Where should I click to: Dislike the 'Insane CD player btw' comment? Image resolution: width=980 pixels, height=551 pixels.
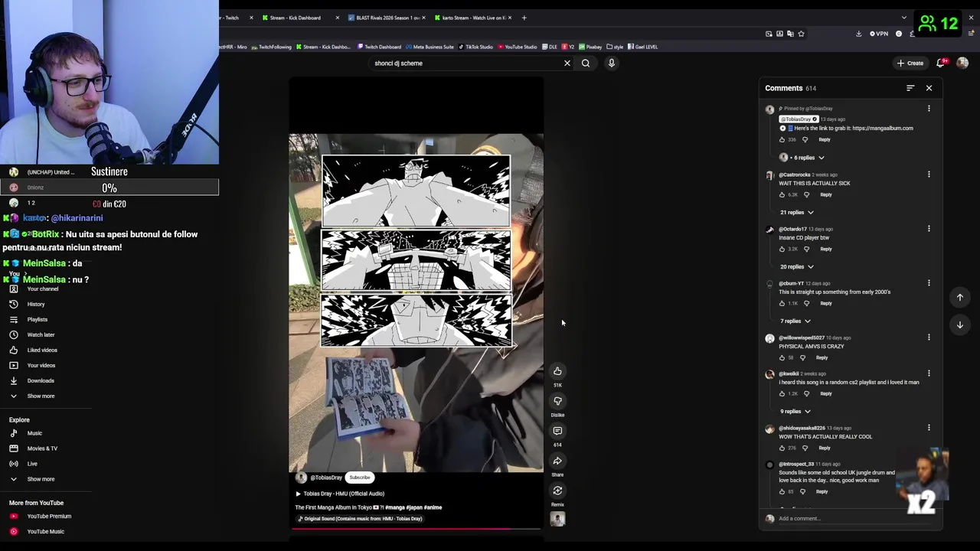(806, 249)
